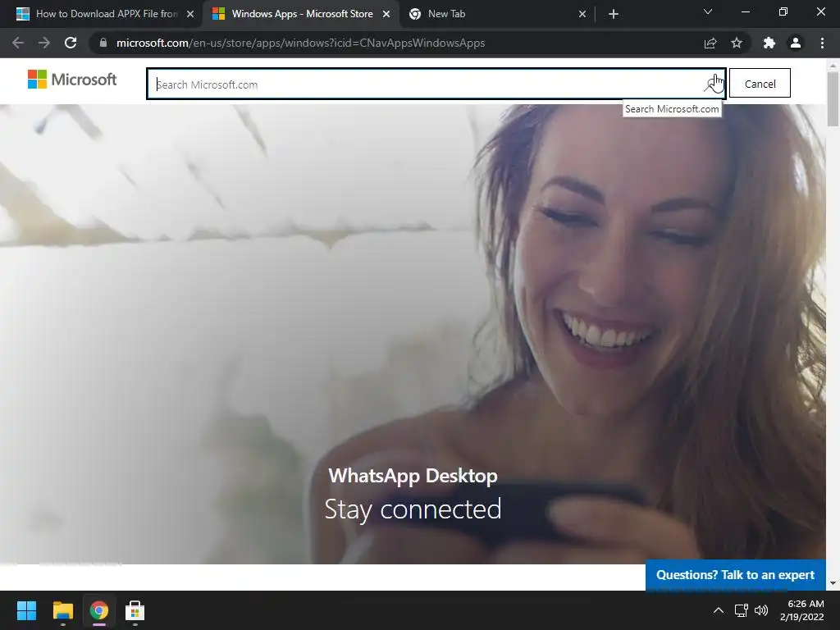This screenshot has width=840, height=630.
Task: Click WhatsApp Desktop banner heading
Action: (413, 476)
